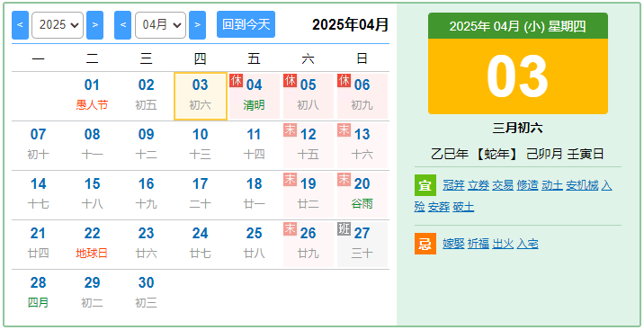The image size is (644, 330).
Task: Select date 08 十一
Action: click(92, 146)
